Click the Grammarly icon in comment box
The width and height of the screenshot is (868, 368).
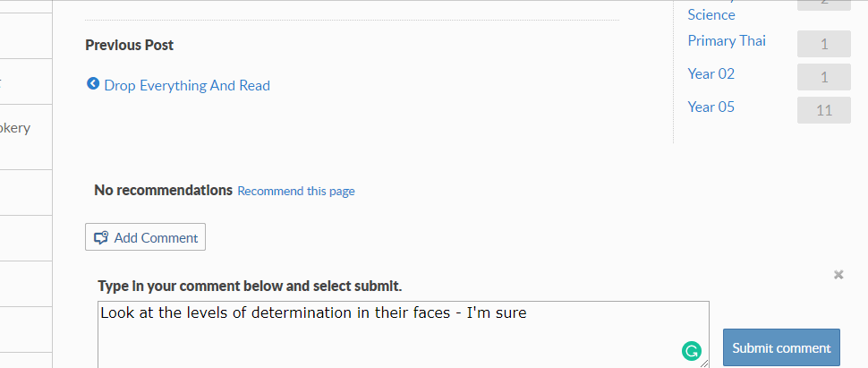692,351
